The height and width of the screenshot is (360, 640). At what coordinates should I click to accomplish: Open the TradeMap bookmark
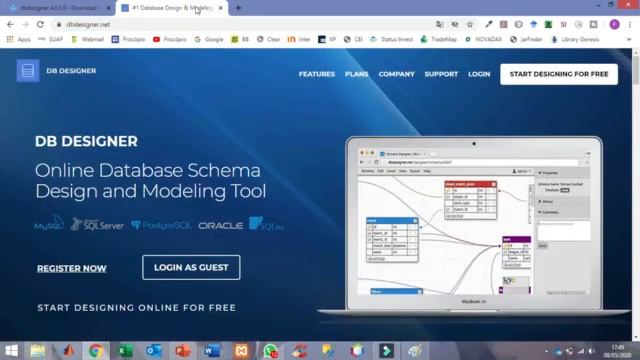click(x=438, y=40)
